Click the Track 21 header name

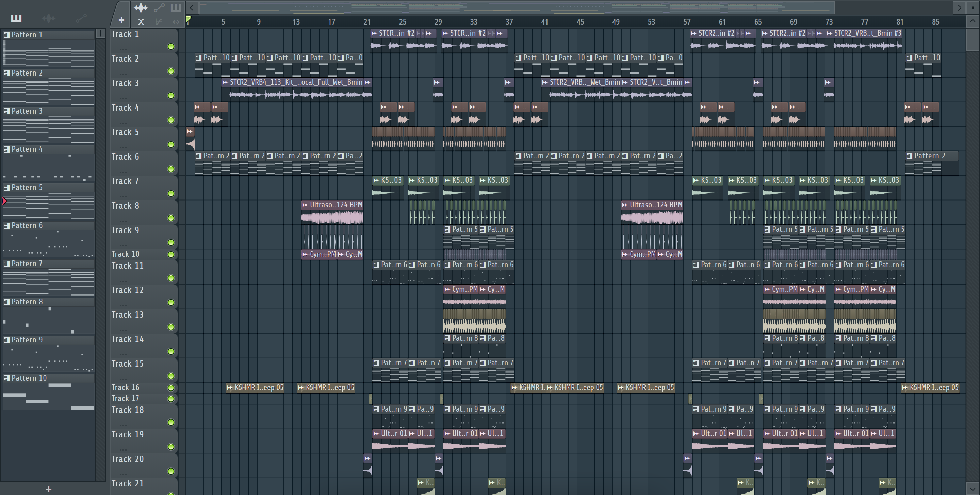(x=128, y=483)
